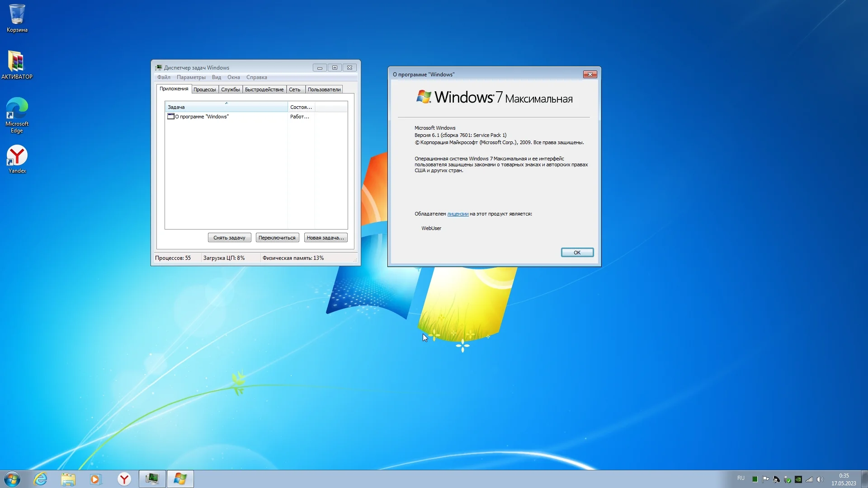Open the АКТИВАТОР desktop icon
Image resolution: width=868 pixels, height=488 pixels.
[x=17, y=64]
